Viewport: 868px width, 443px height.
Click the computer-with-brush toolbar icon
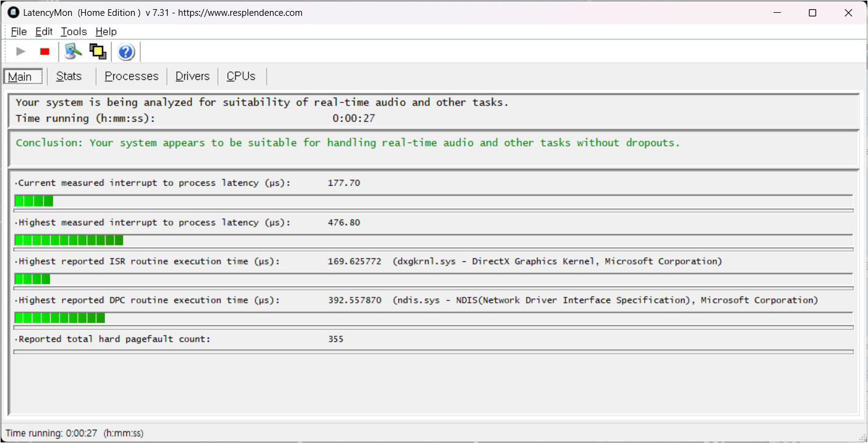coord(73,52)
